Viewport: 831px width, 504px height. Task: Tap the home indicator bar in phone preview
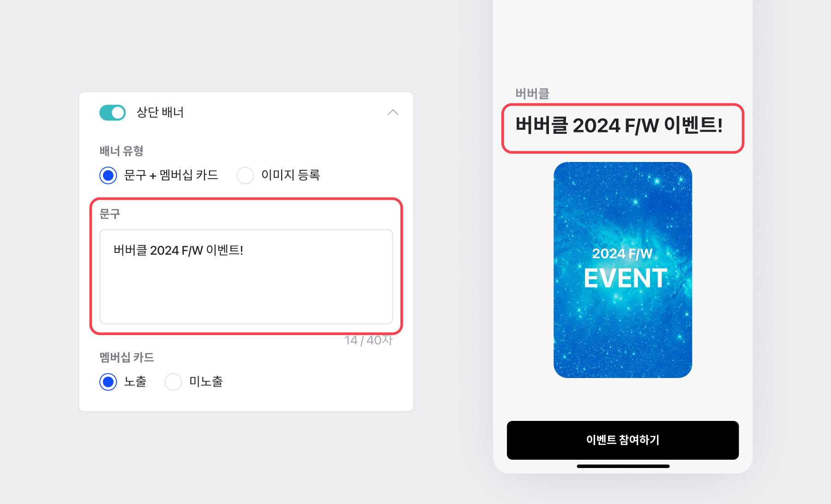coord(623,466)
